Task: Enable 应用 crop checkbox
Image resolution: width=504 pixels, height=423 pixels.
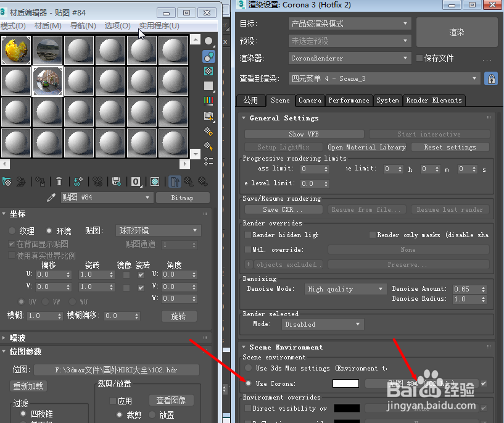Action: 113,401
